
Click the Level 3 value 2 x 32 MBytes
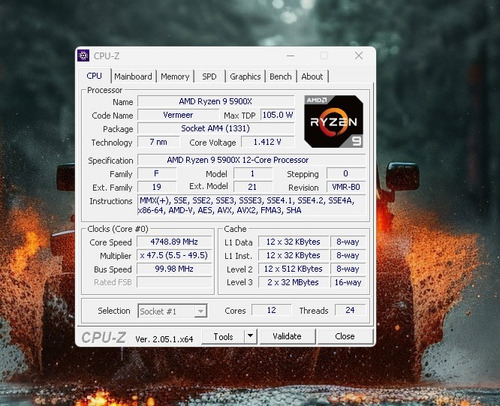pyautogui.click(x=293, y=282)
